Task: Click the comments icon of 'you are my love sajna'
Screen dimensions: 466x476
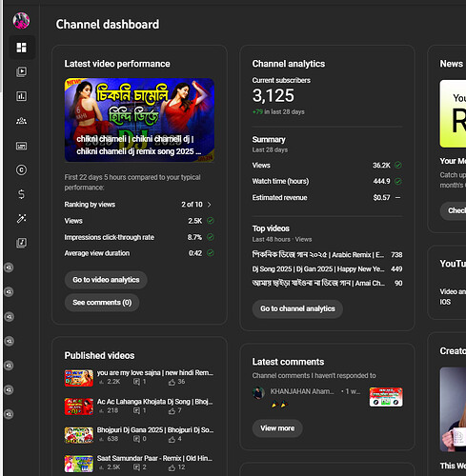Action: (x=136, y=382)
